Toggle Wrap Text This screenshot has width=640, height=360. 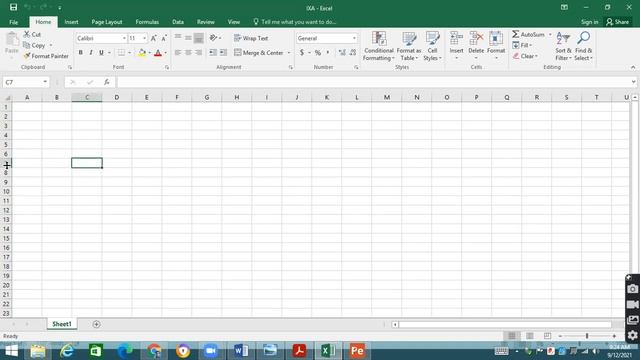click(x=251, y=38)
